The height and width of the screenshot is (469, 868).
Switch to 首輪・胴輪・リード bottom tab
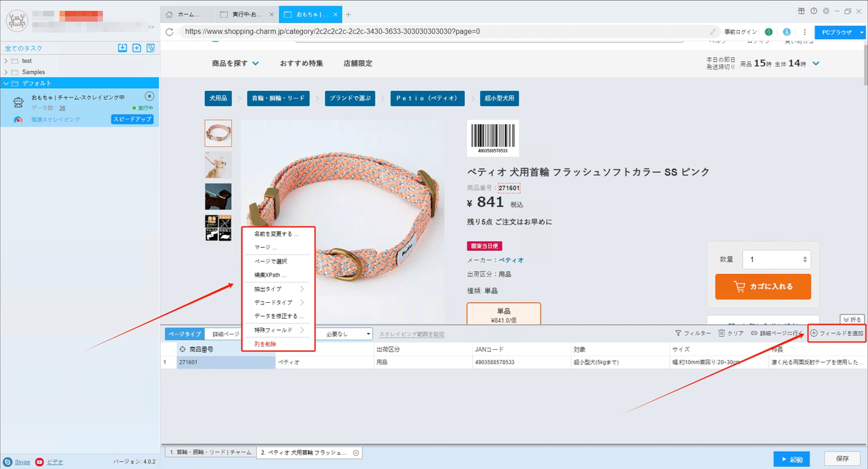click(209, 452)
